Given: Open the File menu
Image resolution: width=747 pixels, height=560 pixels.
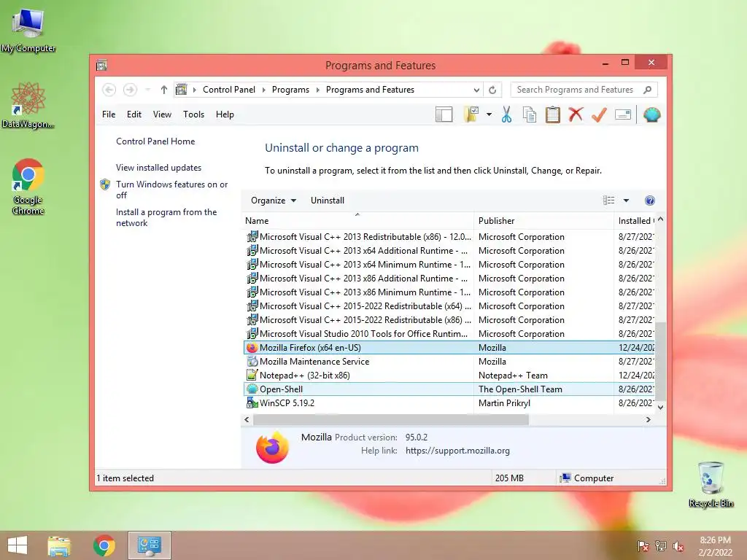Looking at the screenshot, I should click(109, 114).
